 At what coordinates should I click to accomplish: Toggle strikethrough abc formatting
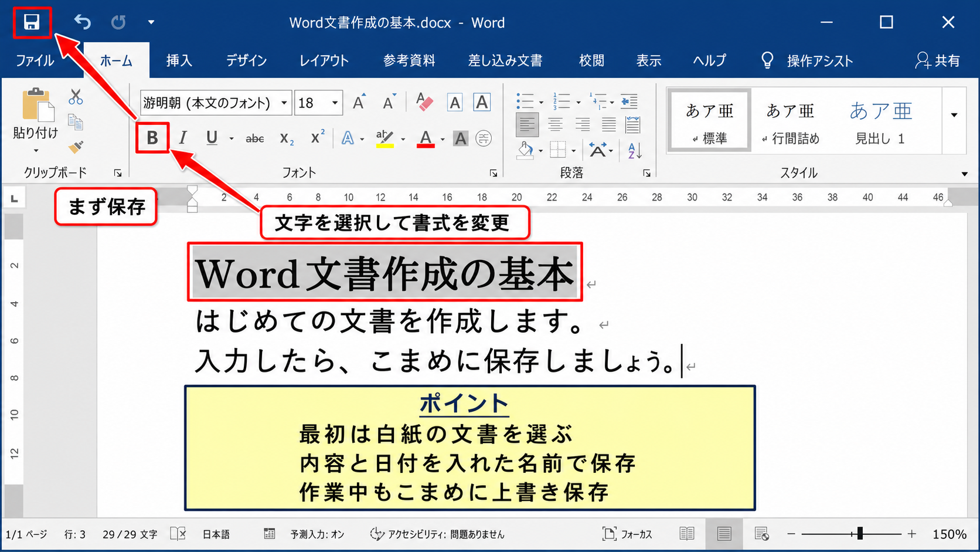[254, 138]
